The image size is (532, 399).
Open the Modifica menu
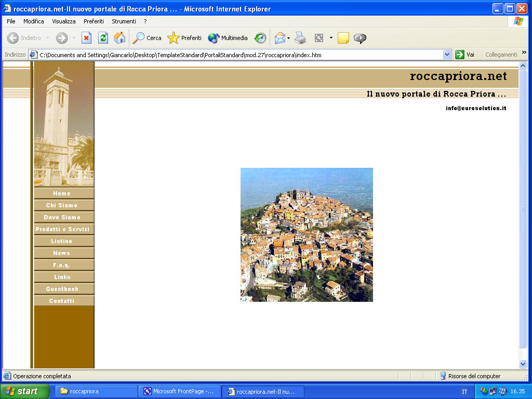pos(34,21)
